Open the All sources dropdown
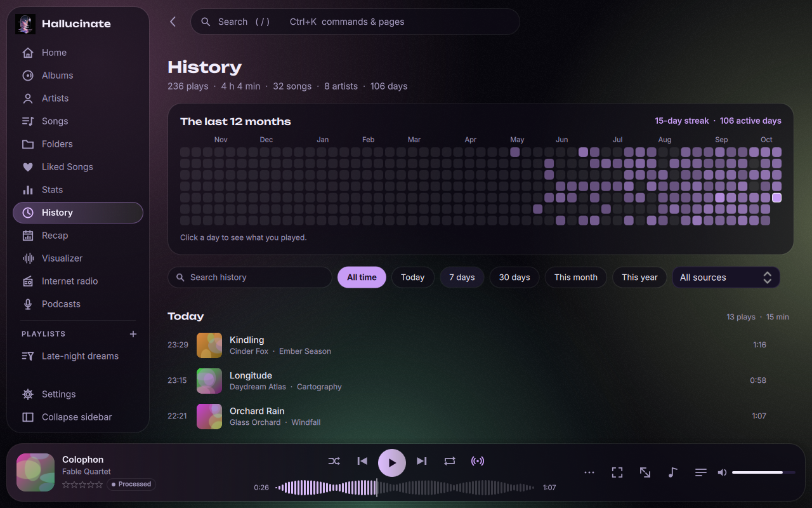Image resolution: width=812 pixels, height=508 pixels. coord(726,277)
